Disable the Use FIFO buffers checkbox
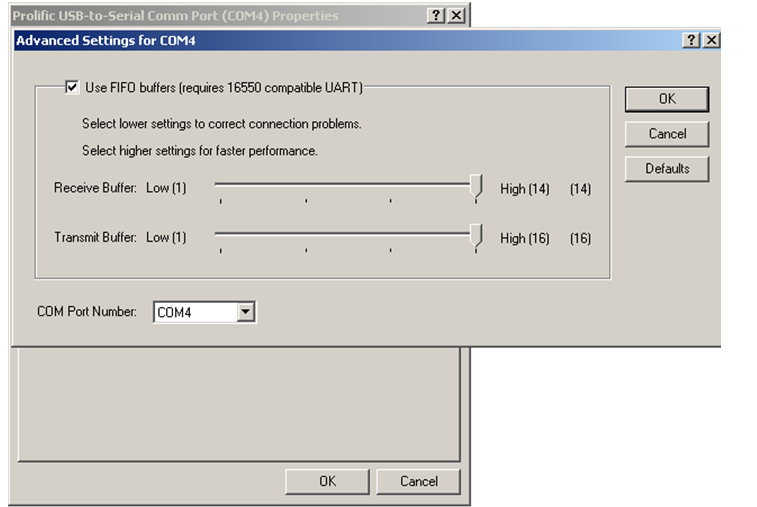 click(x=71, y=88)
